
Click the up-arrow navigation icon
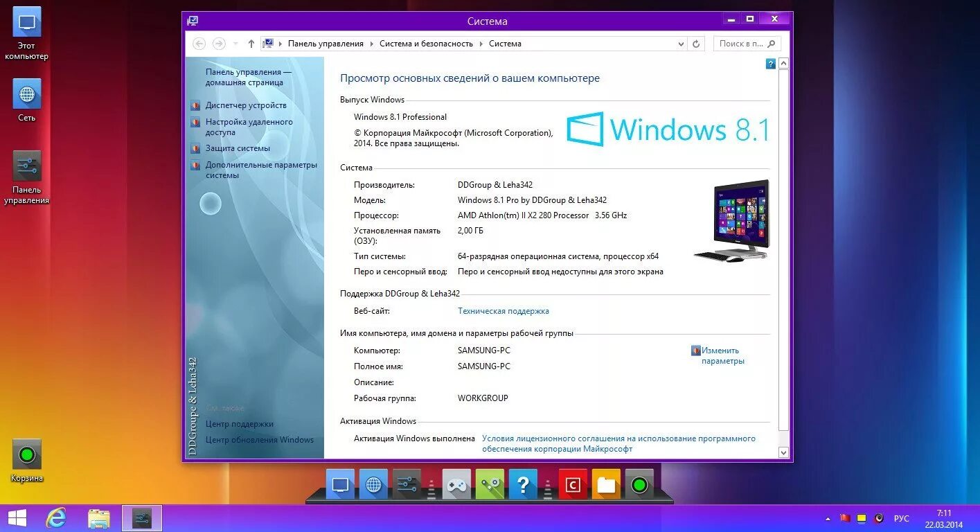[251, 43]
